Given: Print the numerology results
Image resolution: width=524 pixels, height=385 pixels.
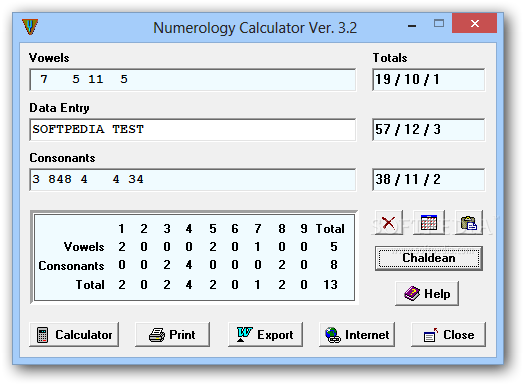Looking at the screenshot, I should 172,335.
